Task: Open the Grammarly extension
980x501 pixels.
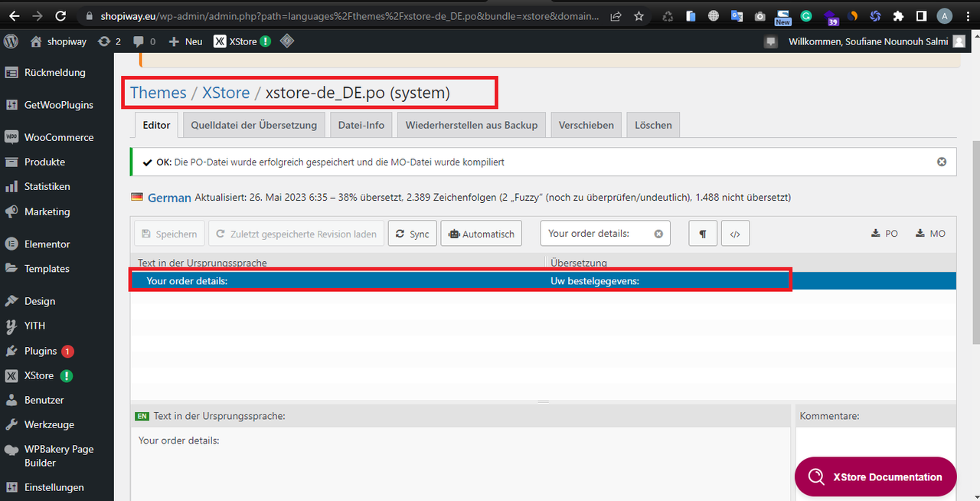Action: (x=806, y=15)
